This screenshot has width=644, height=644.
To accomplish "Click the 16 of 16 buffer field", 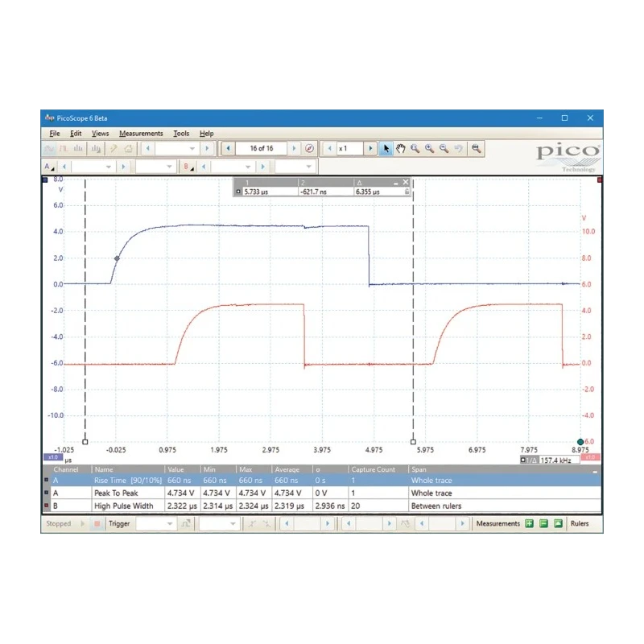I will point(261,148).
